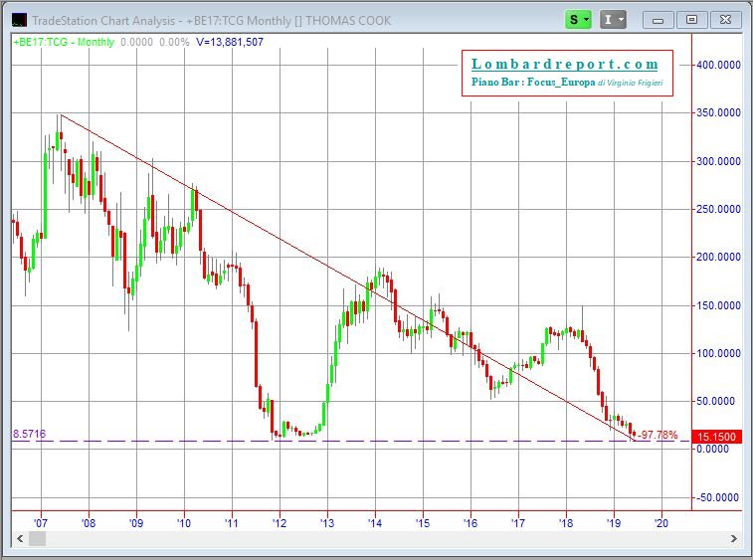753x560 pixels.
Task: Click the '11 year label on time axis
Action: click(x=232, y=522)
